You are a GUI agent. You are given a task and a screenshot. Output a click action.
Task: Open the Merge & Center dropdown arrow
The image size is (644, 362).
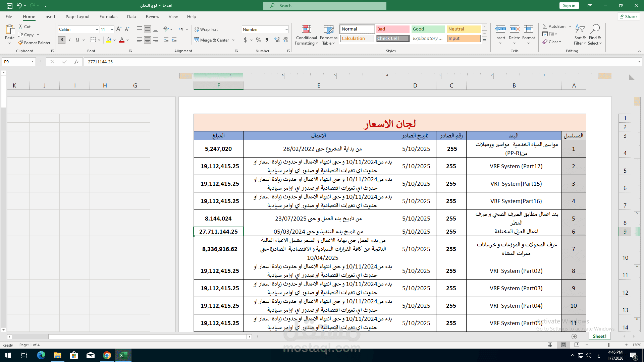pos(233,40)
